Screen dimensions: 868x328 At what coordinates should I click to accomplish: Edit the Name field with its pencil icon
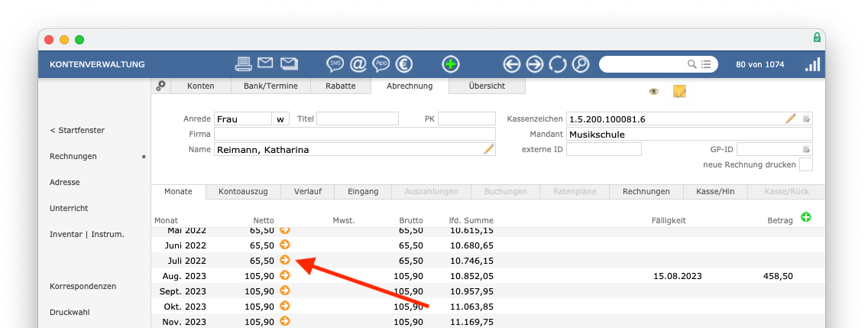click(488, 149)
